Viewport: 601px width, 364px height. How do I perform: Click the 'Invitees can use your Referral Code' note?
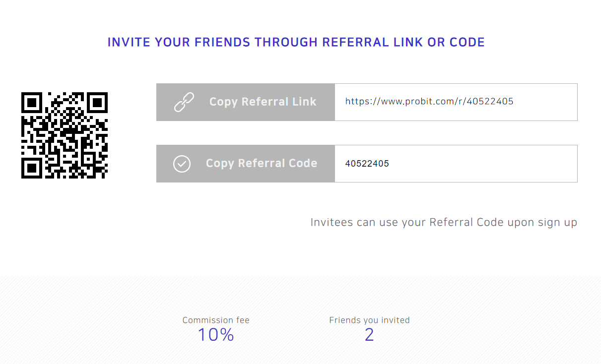point(444,222)
